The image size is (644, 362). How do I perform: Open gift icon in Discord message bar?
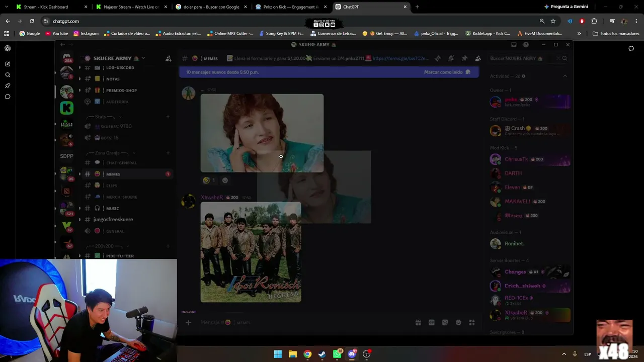418,322
